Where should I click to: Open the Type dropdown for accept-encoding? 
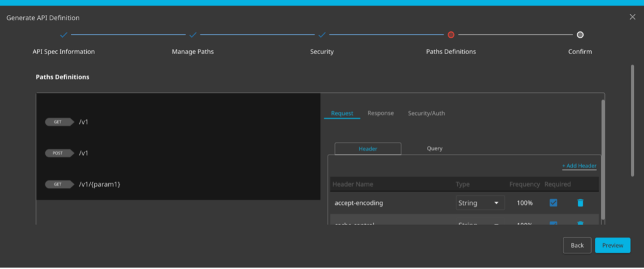pyautogui.click(x=480, y=203)
